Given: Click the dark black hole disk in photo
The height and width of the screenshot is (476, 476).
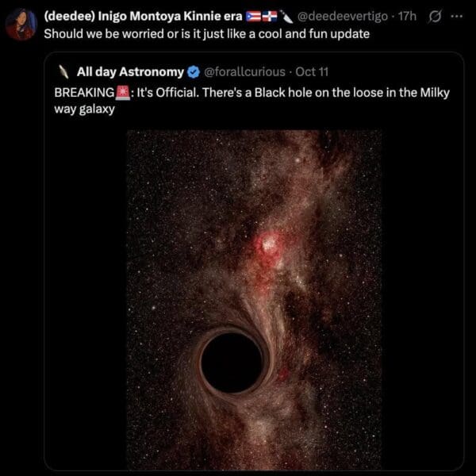Looking at the screenshot, I should click(232, 363).
